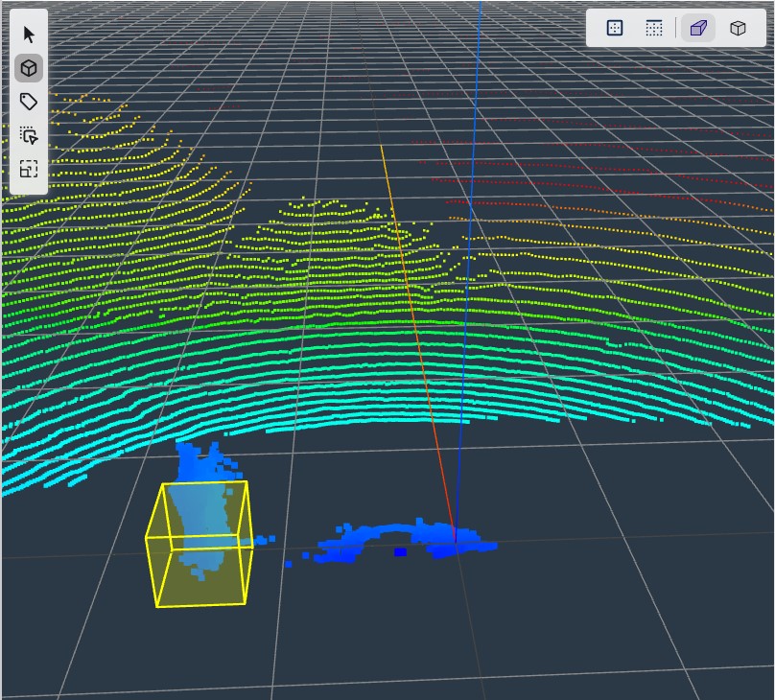Toggle the highlighted solid cuboid render mode
Screen dimensions: 775x700
click(697, 28)
